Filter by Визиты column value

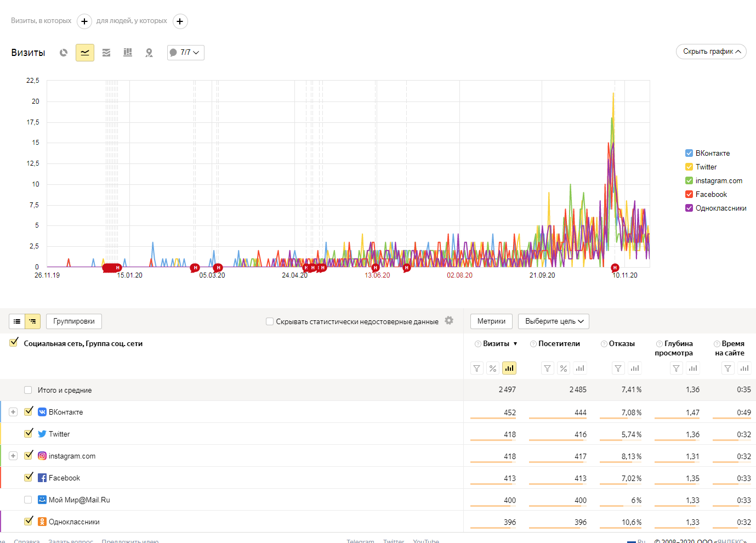click(477, 368)
